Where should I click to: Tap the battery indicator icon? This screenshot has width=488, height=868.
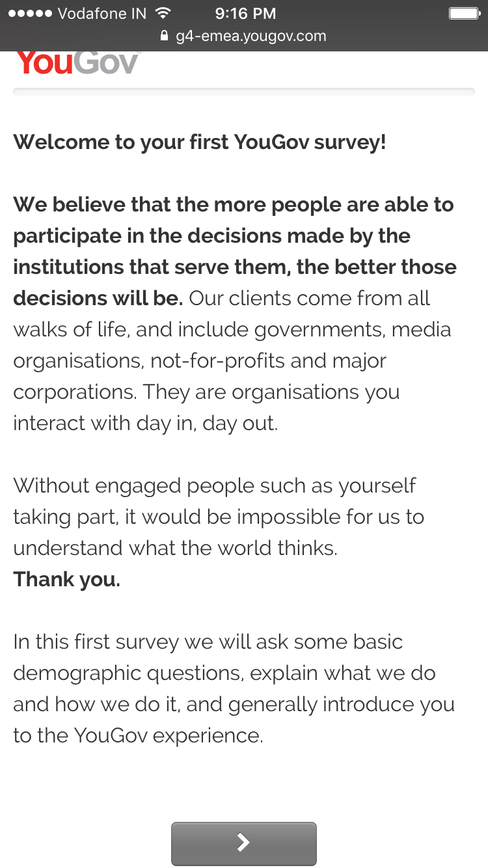coord(465,13)
